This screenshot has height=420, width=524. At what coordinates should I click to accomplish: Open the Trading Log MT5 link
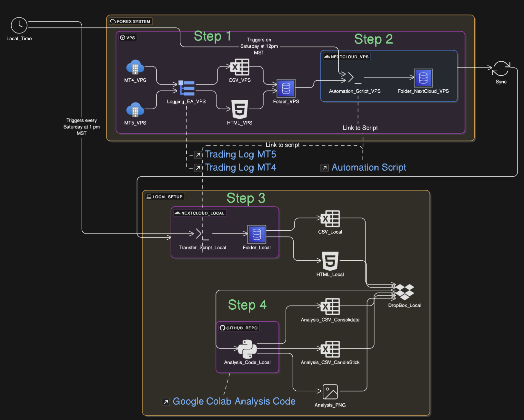point(241,155)
